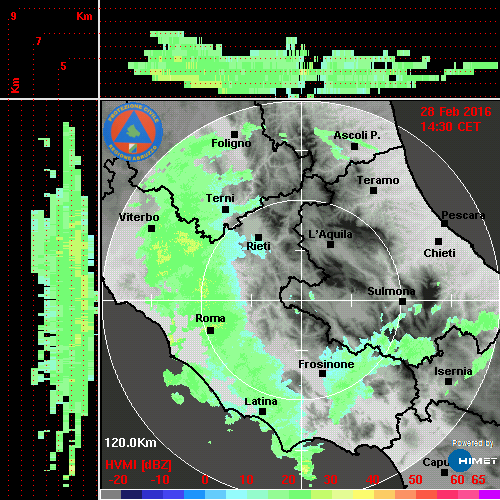The width and height of the screenshot is (500, 500).
Task: Click the Isernia city square marker
Action: pos(448,381)
